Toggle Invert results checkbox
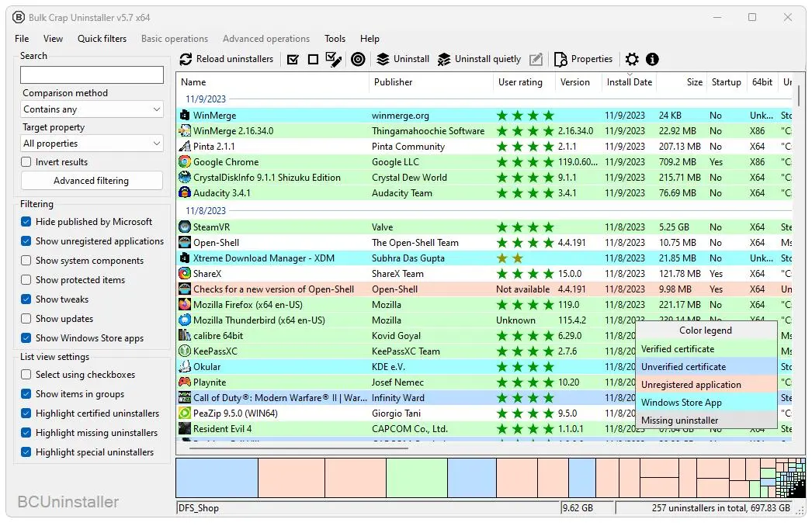The width and height of the screenshot is (812, 526). click(x=26, y=162)
